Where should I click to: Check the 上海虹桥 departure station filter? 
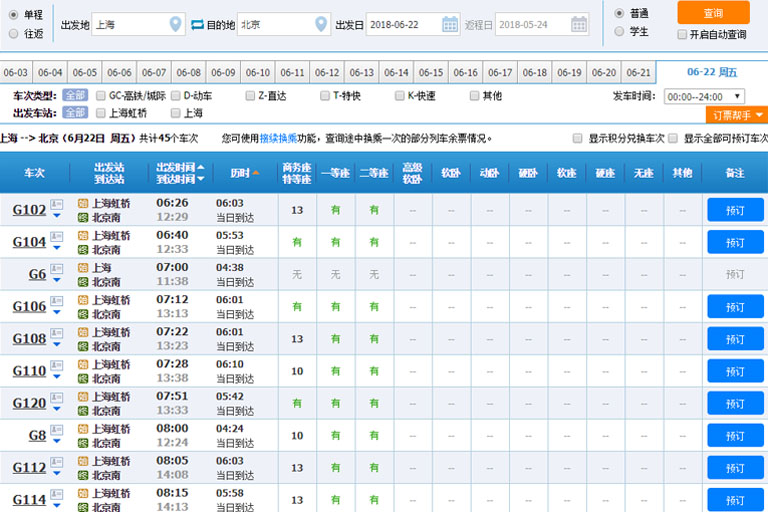click(101, 113)
